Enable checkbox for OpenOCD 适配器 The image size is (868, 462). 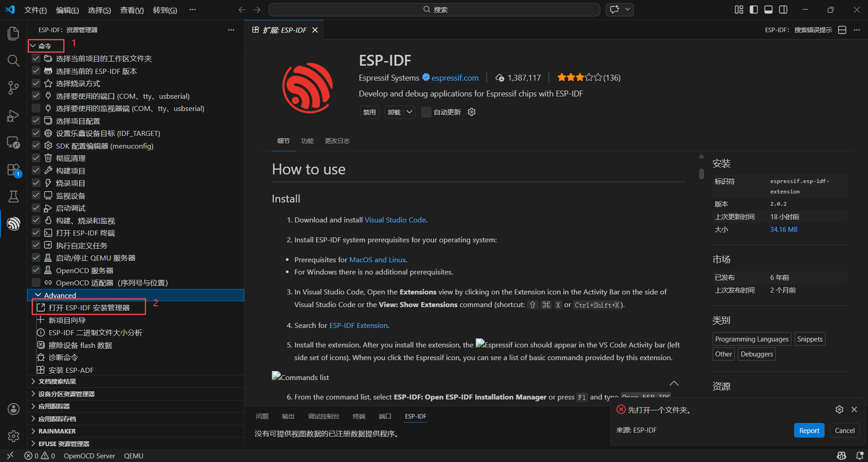[36, 283]
